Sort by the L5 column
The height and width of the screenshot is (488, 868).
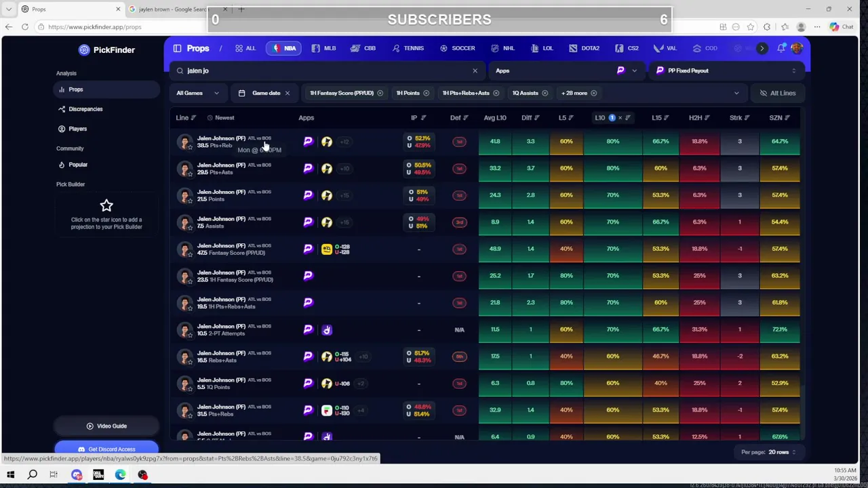[566, 118]
